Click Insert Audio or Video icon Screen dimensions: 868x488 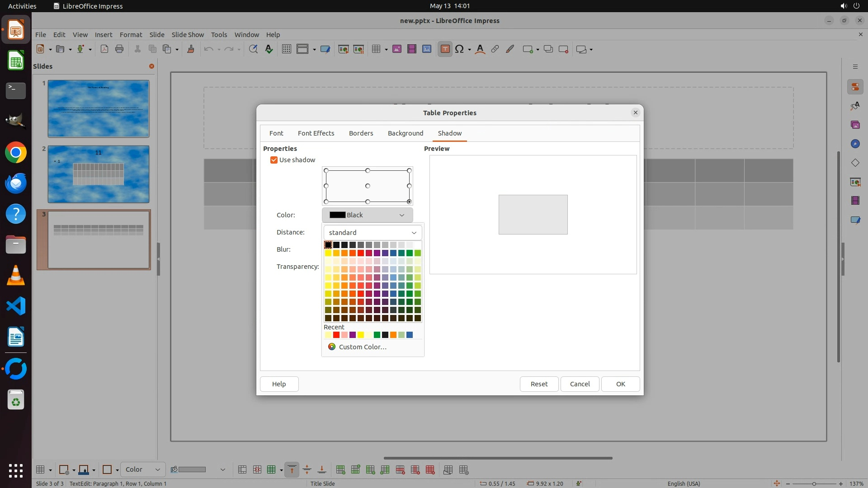[x=411, y=49]
